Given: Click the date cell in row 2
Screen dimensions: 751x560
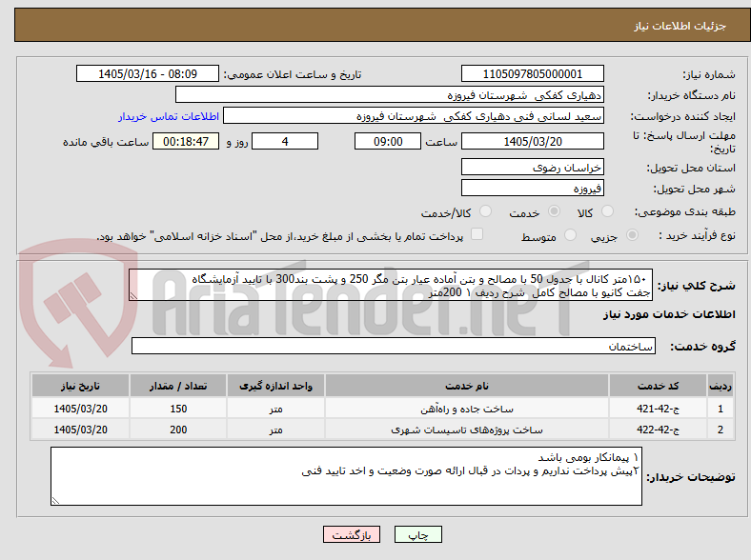Looking at the screenshot, I should (x=80, y=430).
